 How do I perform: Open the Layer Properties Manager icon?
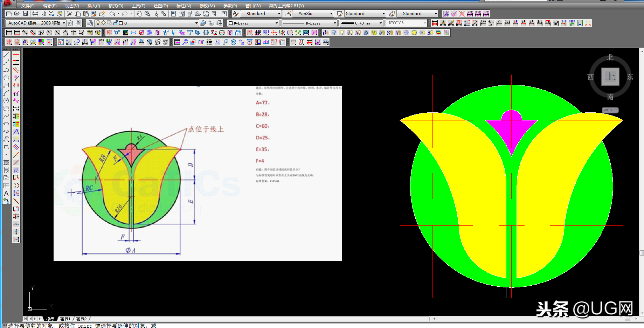point(90,23)
